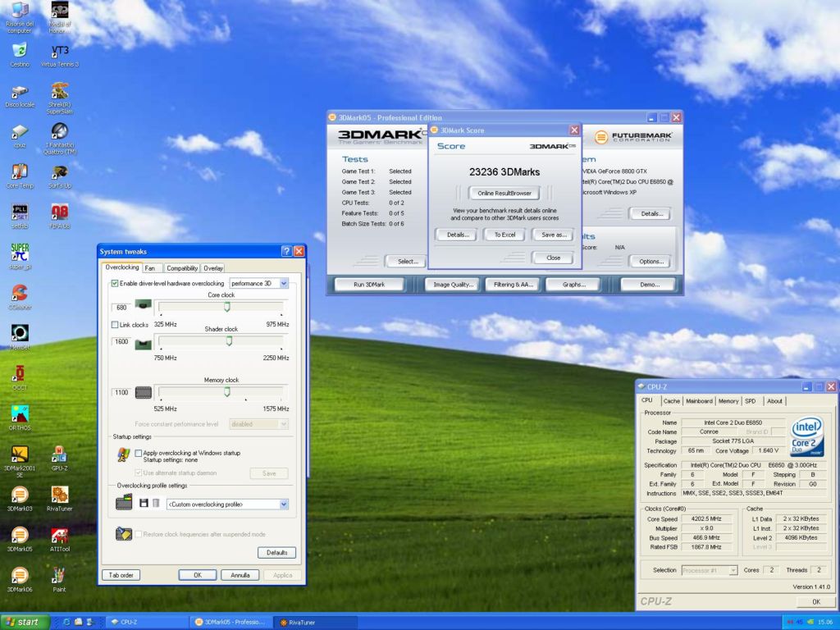Click To Excel in 3DMark Score
This screenshot has height=630, width=840.
(x=504, y=235)
